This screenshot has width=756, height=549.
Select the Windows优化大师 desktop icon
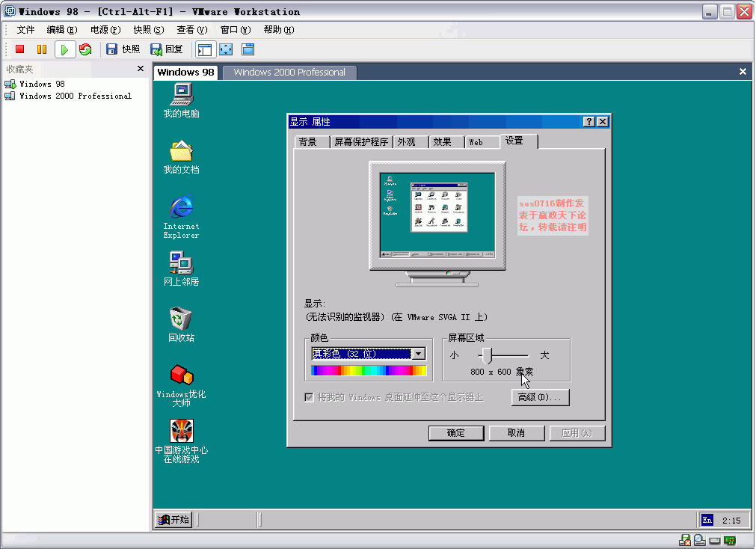pos(181,385)
